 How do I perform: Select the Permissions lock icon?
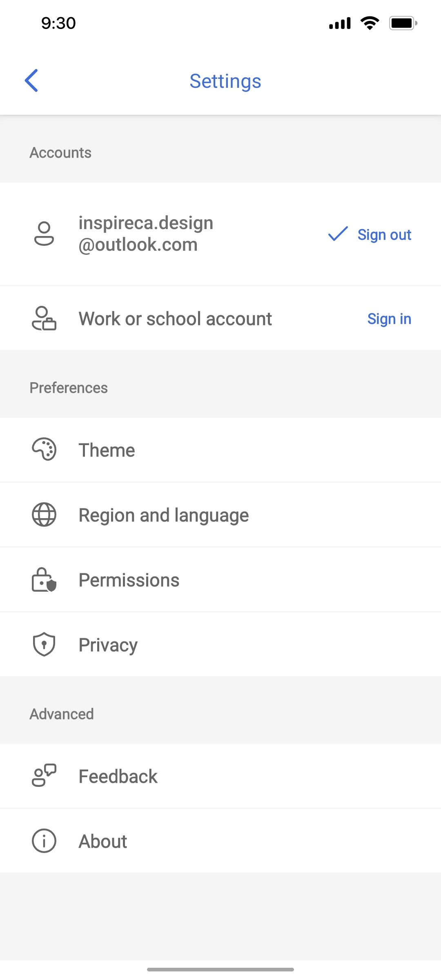click(44, 579)
